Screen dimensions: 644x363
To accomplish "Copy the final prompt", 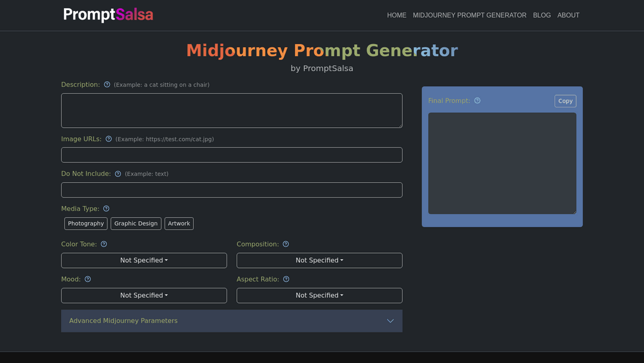I will click(x=565, y=101).
